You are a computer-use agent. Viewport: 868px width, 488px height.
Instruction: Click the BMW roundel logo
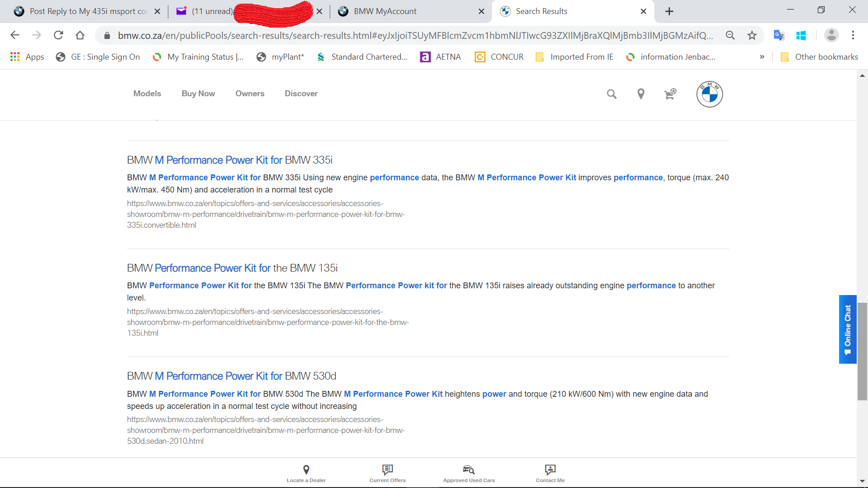click(709, 94)
